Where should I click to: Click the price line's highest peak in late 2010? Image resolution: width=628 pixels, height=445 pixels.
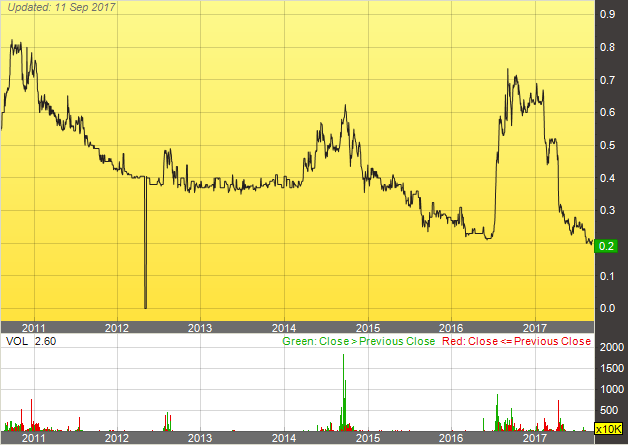(13, 42)
